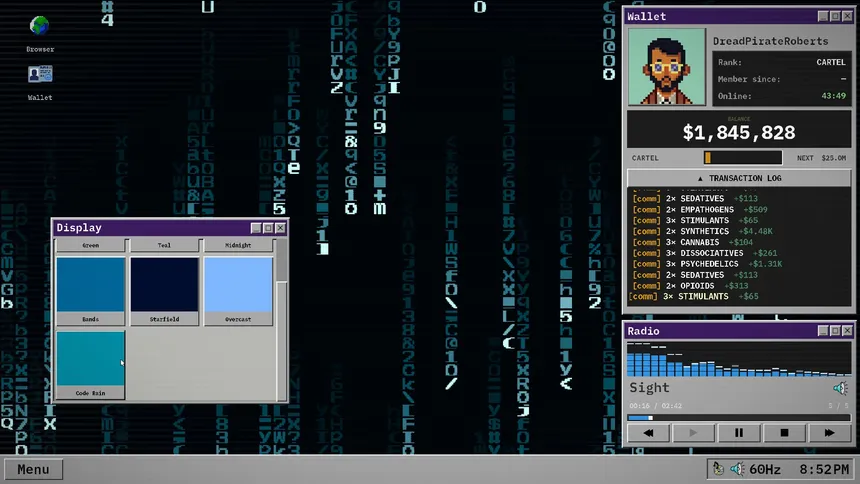Image resolution: width=860 pixels, height=484 pixels.
Task: Click the Online: 43:49 timer row
Action: pos(782,96)
